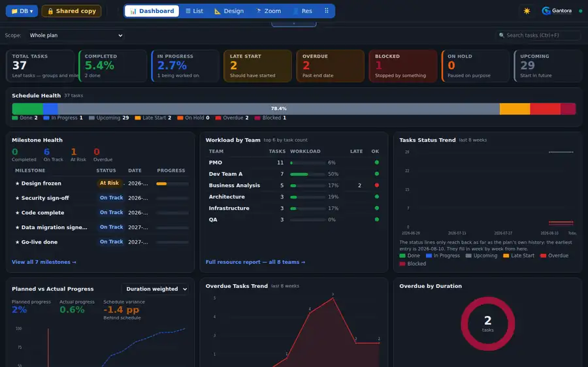Open View all 7 milestones link
Viewport: 588px width, 367px height.
pos(44,262)
